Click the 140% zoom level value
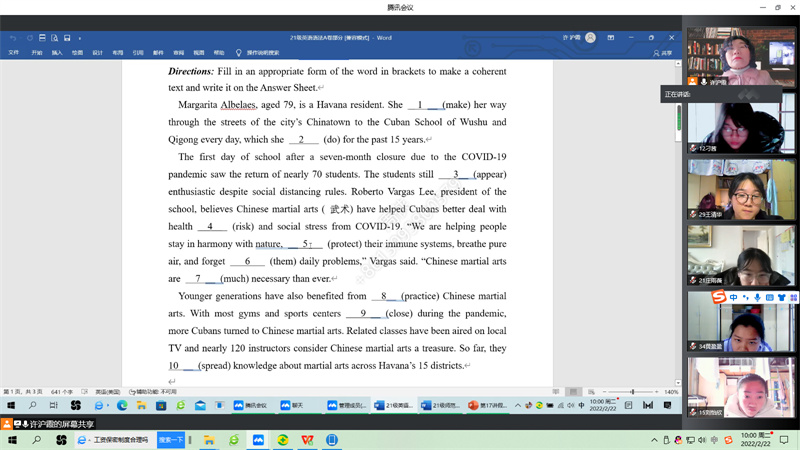Viewport: 800px width, 450px height. point(671,392)
